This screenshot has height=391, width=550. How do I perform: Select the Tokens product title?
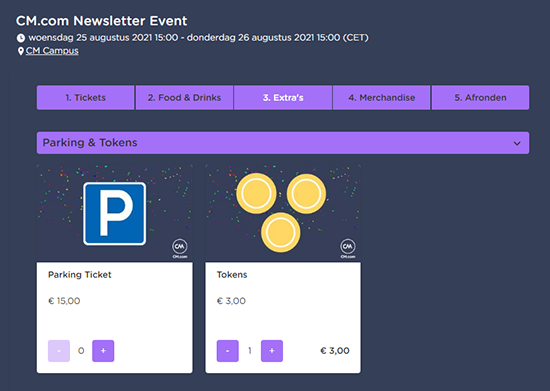(x=232, y=275)
